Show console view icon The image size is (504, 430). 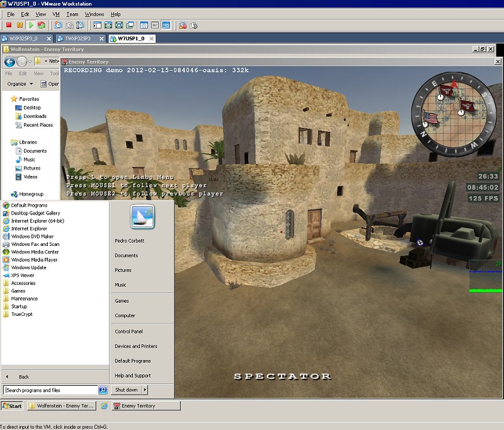(x=166, y=25)
